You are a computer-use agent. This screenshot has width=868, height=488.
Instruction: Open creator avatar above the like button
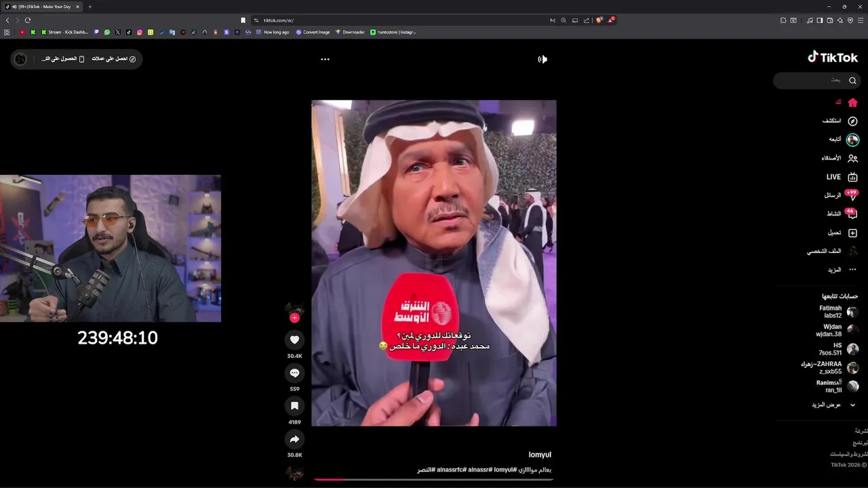click(x=294, y=308)
